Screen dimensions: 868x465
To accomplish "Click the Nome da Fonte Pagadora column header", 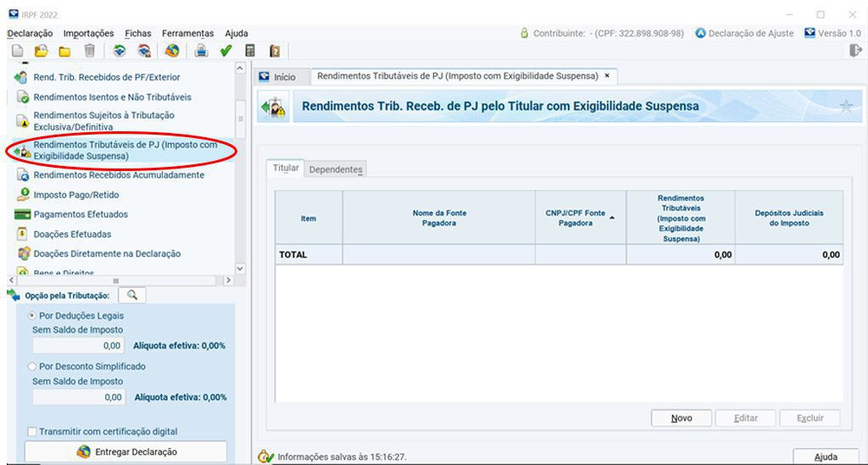I will click(x=439, y=218).
